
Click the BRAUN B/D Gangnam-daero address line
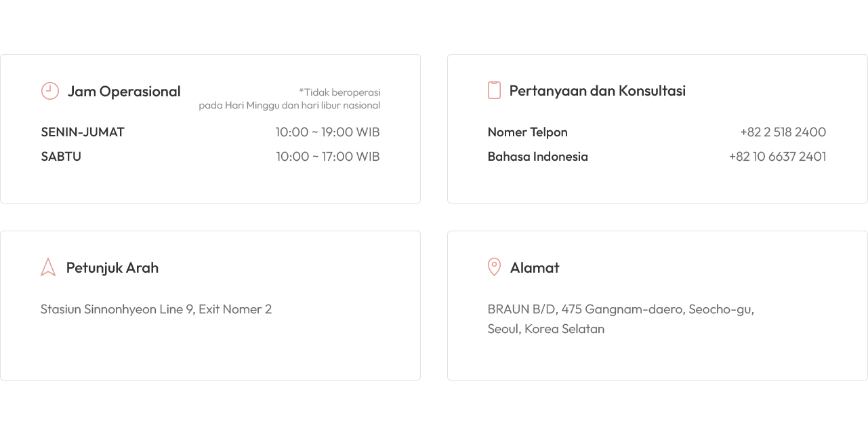[621, 309]
